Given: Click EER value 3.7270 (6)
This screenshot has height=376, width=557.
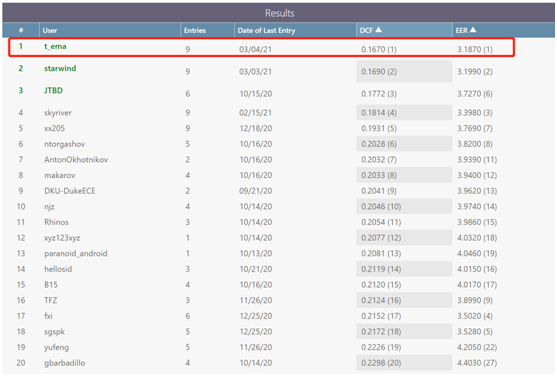Looking at the screenshot, I should point(475,94).
